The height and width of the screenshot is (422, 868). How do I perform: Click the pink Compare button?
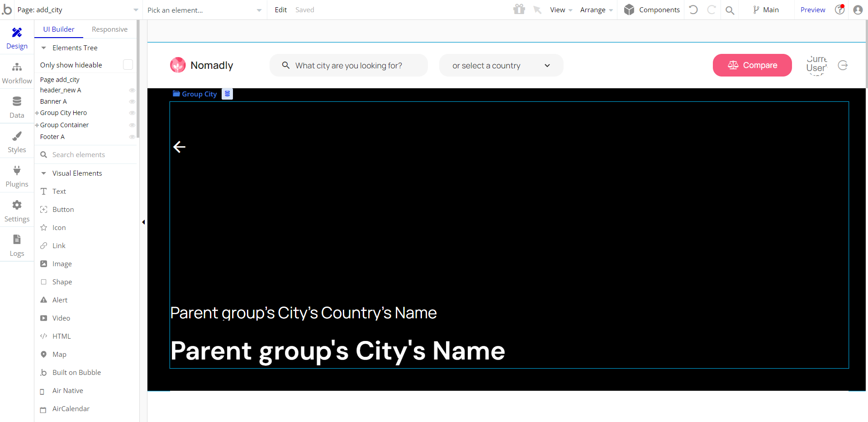tap(752, 65)
